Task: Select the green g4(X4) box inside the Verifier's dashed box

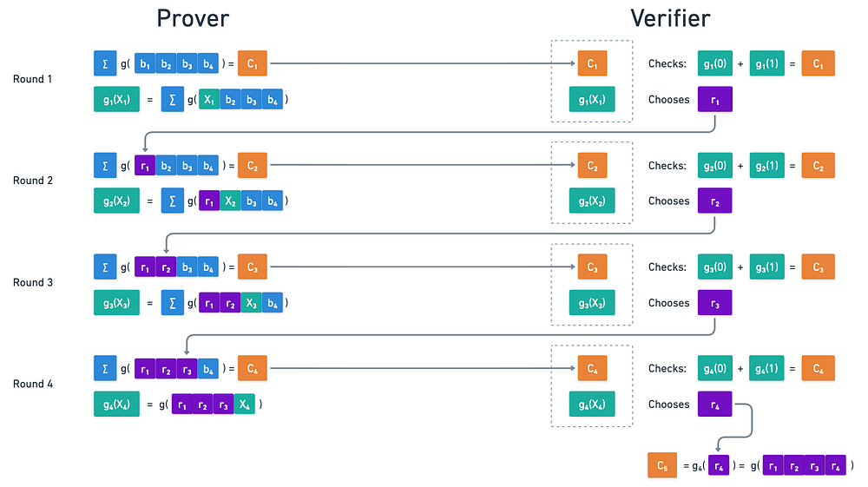Action: [592, 405]
